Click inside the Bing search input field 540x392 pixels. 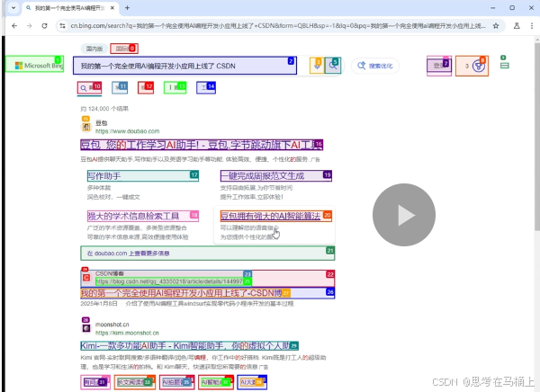click(x=184, y=66)
